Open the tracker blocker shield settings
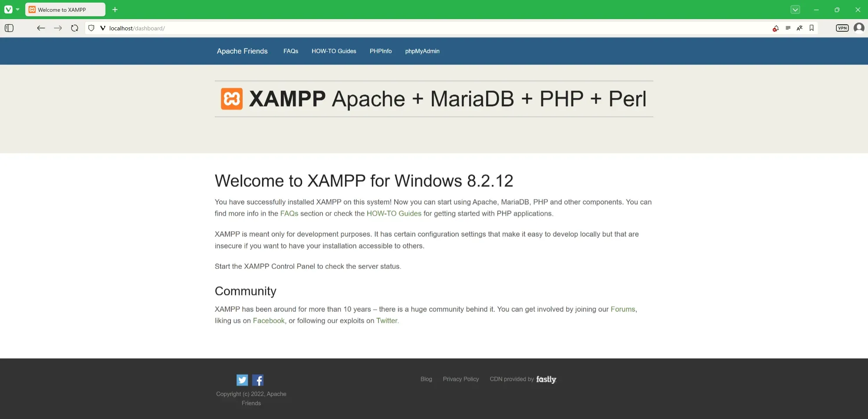868x419 pixels. click(91, 28)
